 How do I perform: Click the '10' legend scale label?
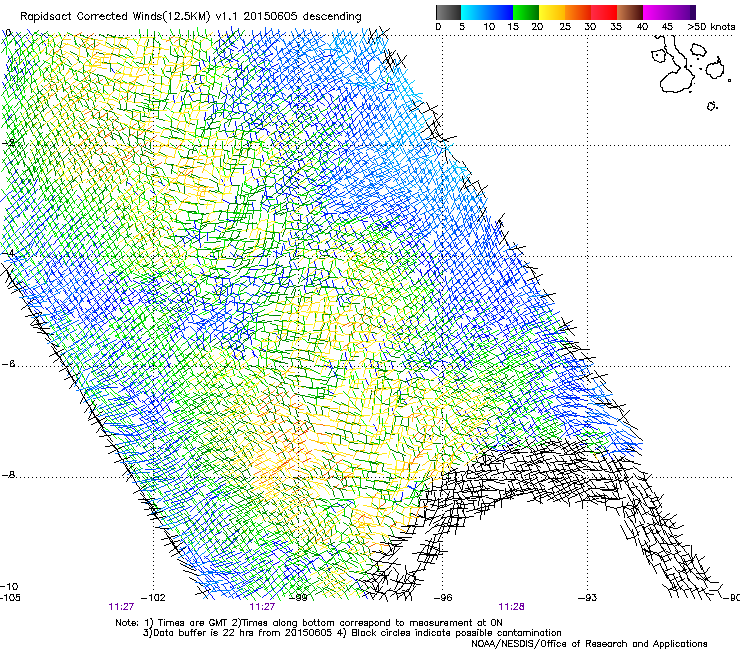pos(489,27)
